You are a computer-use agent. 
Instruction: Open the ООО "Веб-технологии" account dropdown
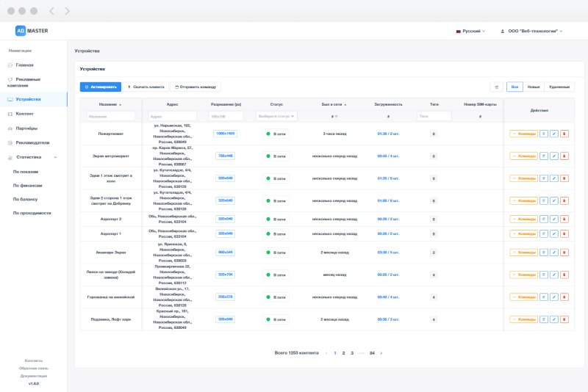[x=531, y=31]
